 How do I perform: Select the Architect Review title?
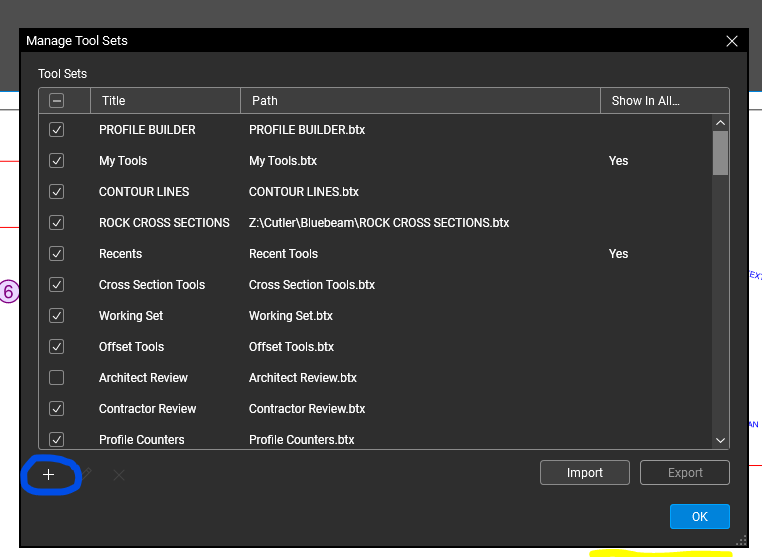pyautogui.click(x=143, y=378)
